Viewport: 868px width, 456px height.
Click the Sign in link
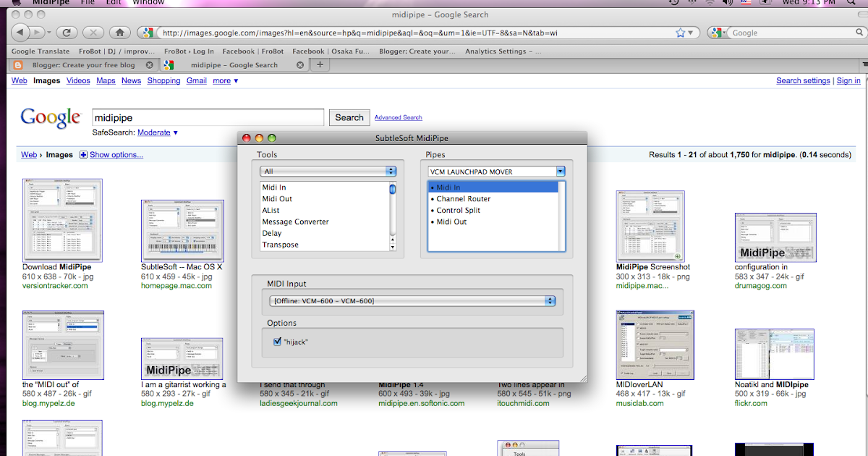[848, 81]
